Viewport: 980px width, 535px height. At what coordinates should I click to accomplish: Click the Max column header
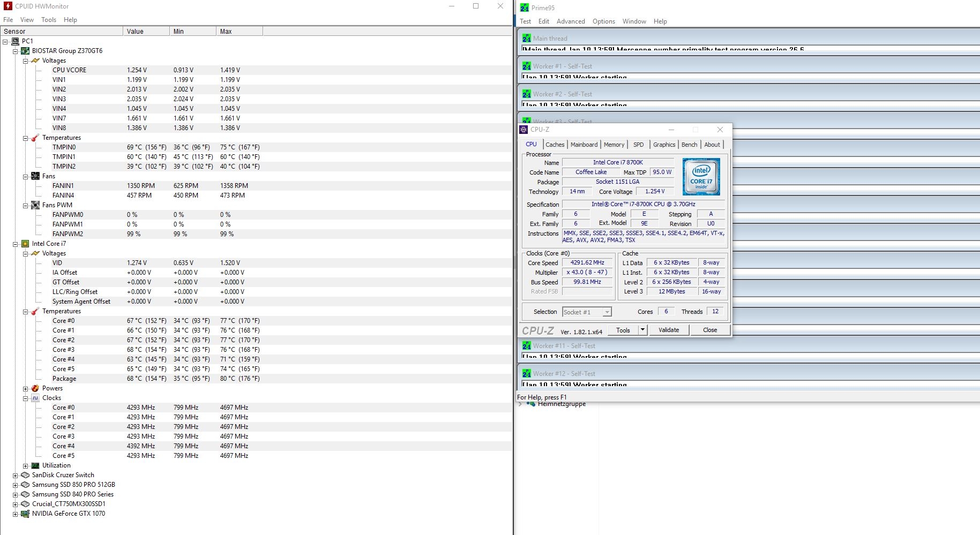point(240,31)
